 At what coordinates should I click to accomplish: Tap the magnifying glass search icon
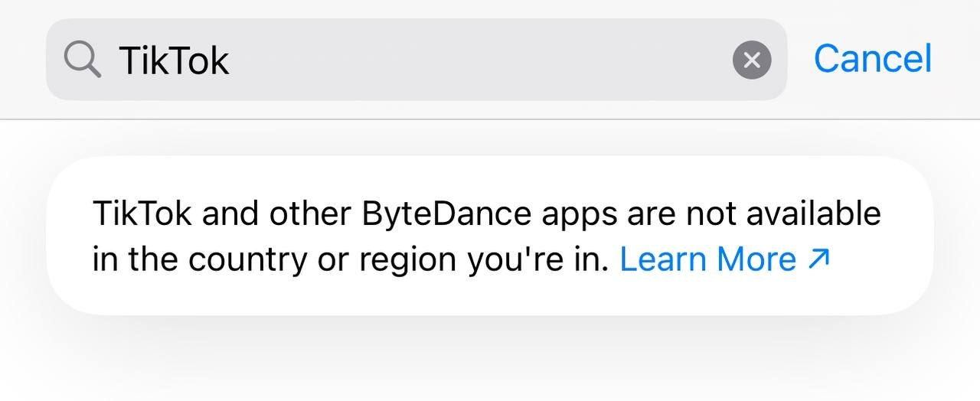(83, 59)
